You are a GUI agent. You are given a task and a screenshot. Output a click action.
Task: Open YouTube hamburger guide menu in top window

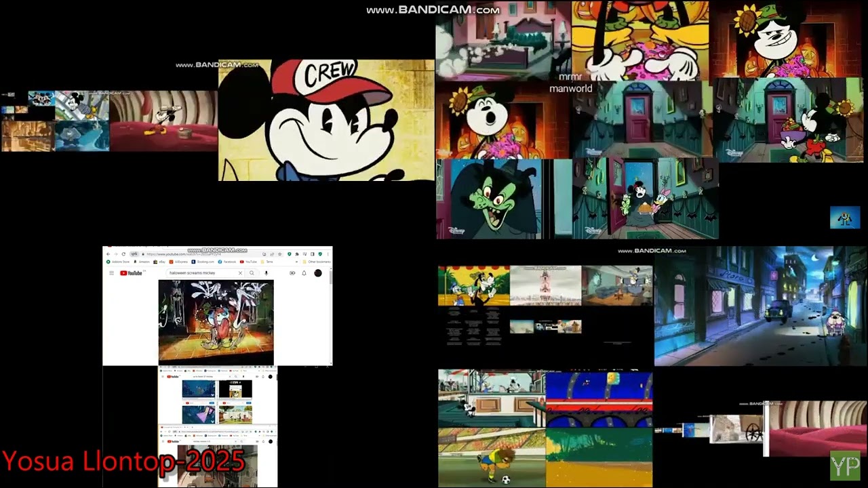coord(111,273)
